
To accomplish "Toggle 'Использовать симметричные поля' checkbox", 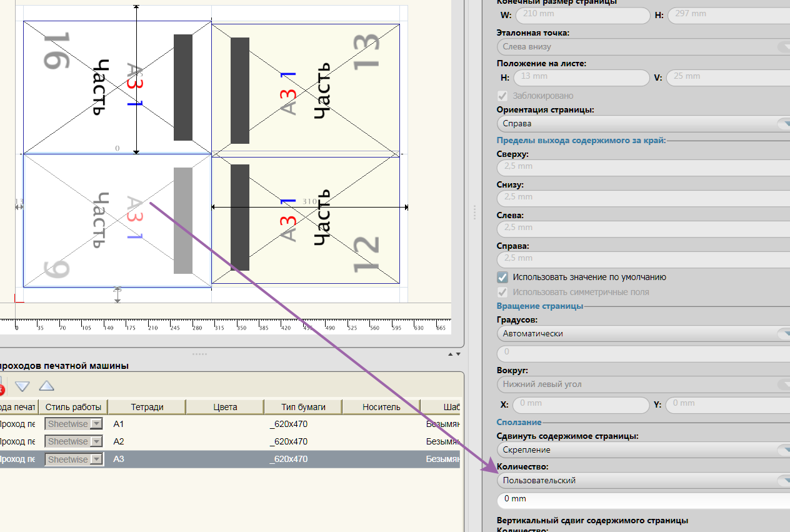I will pyautogui.click(x=502, y=293).
